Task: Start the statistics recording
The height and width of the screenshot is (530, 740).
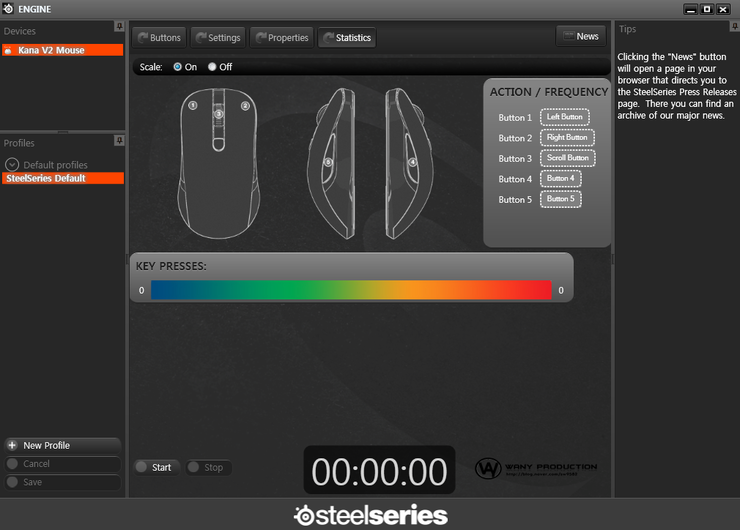Action: [154, 467]
